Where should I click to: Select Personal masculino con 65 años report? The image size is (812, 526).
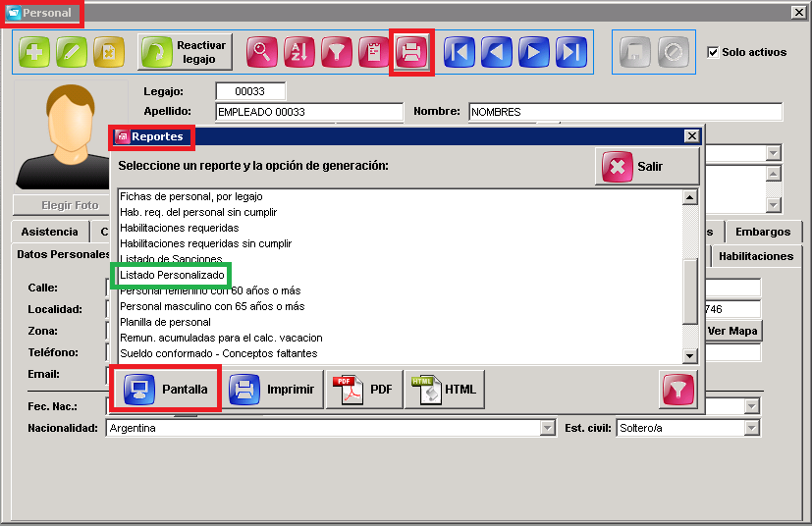[x=212, y=306]
